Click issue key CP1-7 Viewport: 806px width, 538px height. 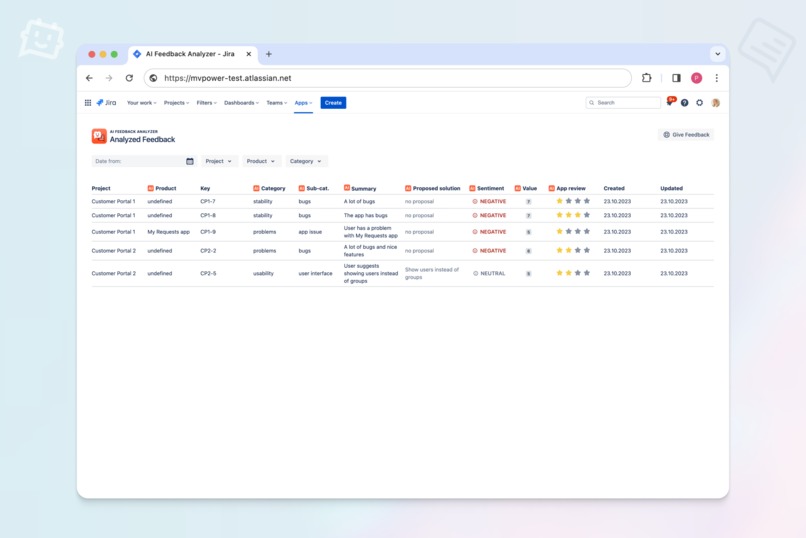pyautogui.click(x=208, y=201)
